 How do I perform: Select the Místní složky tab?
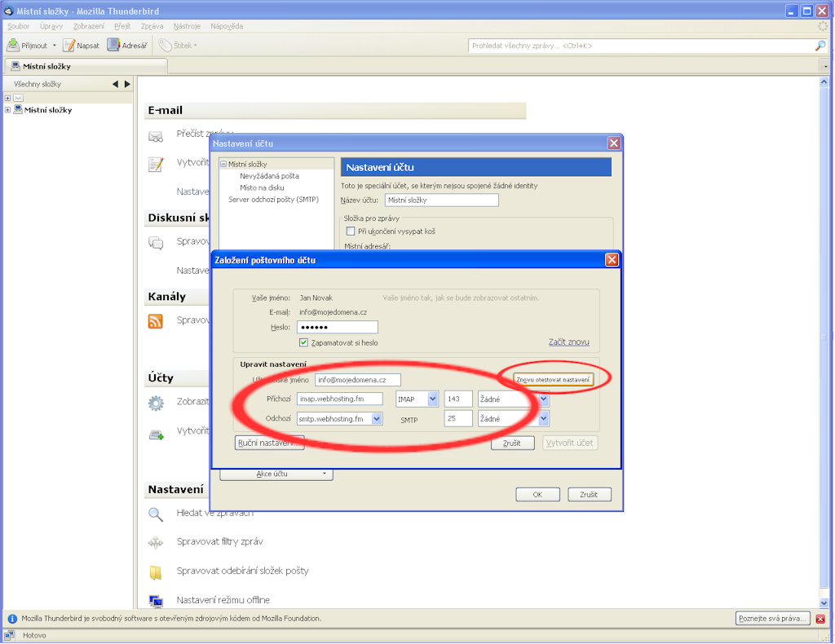(x=86, y=66)
